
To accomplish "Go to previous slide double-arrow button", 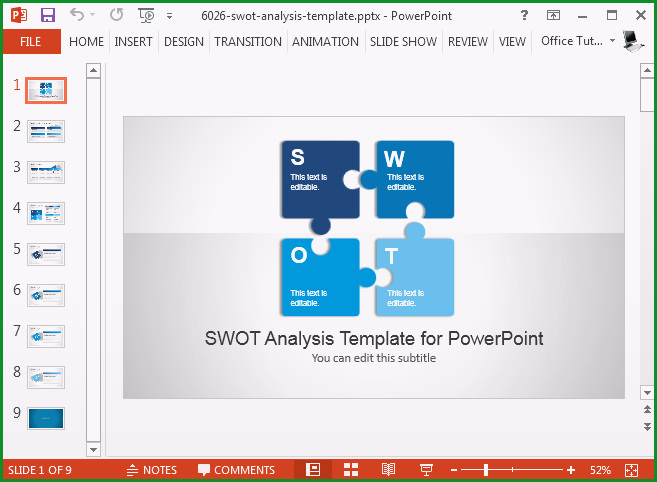I will (x=647, y=409).
